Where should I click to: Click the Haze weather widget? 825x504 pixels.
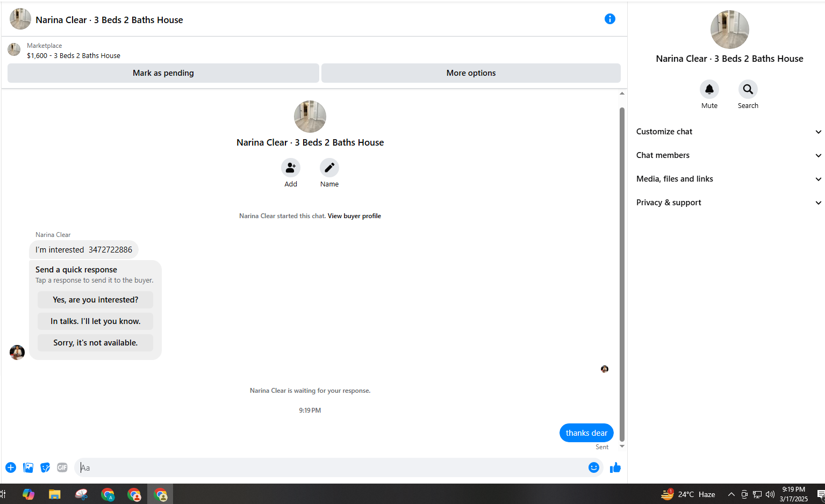[688, 494]
